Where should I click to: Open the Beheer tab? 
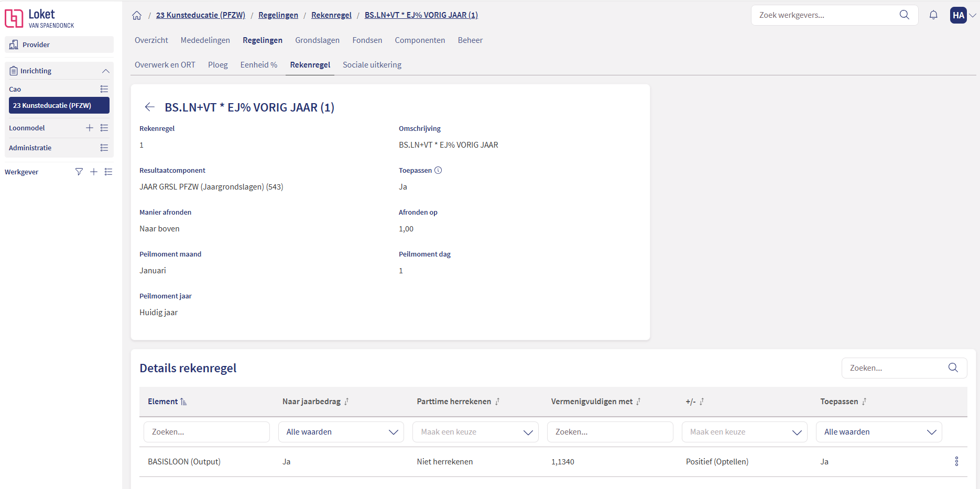tap(470, 40)
